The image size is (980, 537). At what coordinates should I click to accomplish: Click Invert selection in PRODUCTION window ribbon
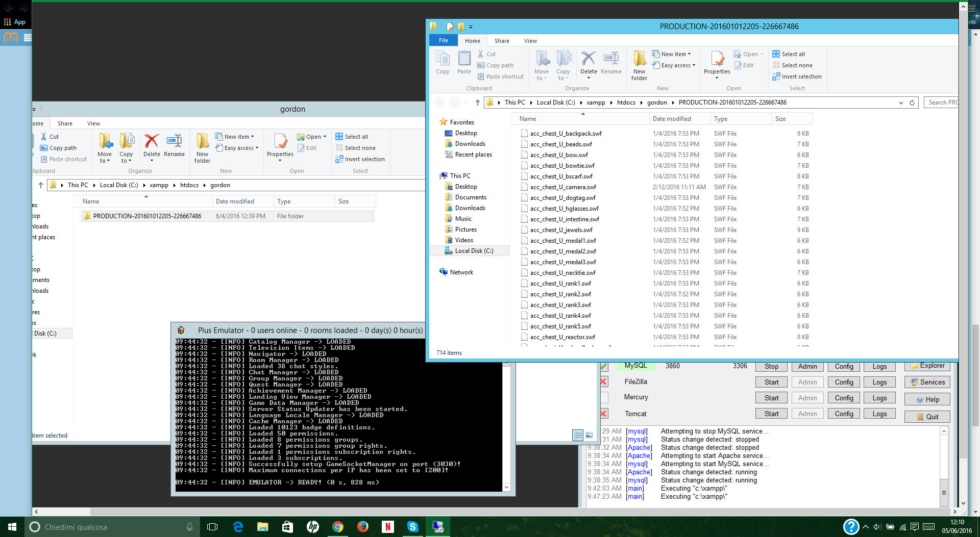(x=797, y=76)
